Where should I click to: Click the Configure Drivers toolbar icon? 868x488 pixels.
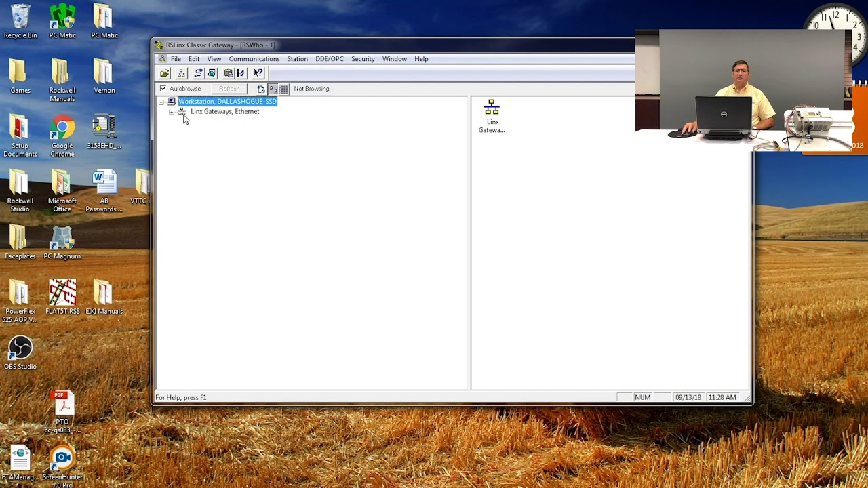click(198, 73)
